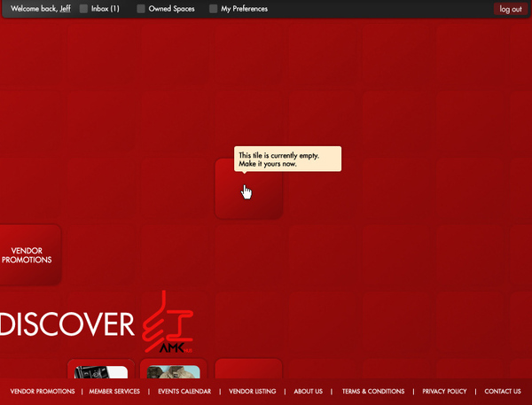Viewport: 532px width, 405px height.
Task: Select the highlighted empty tile under cursor
Action: pyautogui.click(x=248, y=189)
